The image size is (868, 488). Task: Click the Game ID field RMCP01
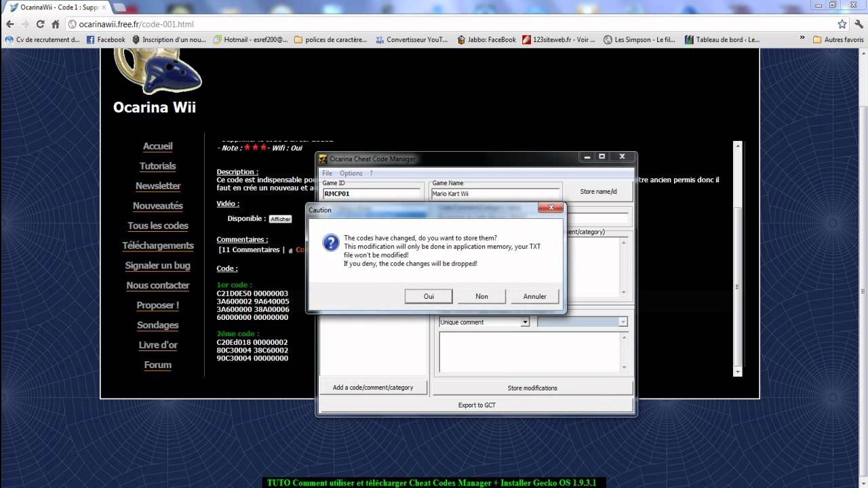click(371, 194)
